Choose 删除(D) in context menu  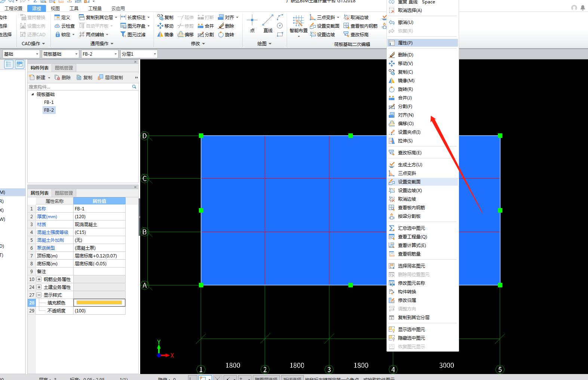point(423,55)
